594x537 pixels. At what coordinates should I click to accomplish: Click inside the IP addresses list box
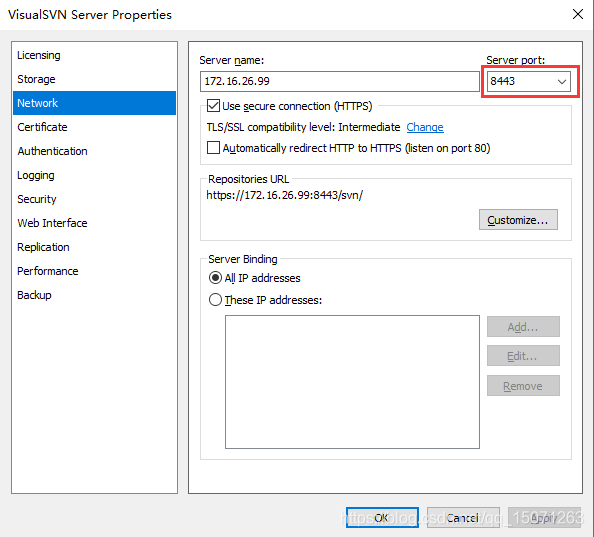click(352, 382)
